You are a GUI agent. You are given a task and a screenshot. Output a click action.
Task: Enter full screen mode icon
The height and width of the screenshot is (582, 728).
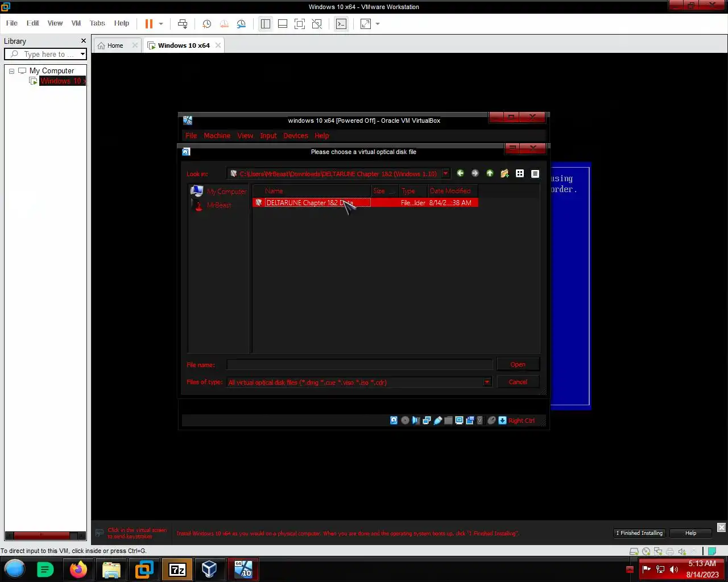point(300,24)
